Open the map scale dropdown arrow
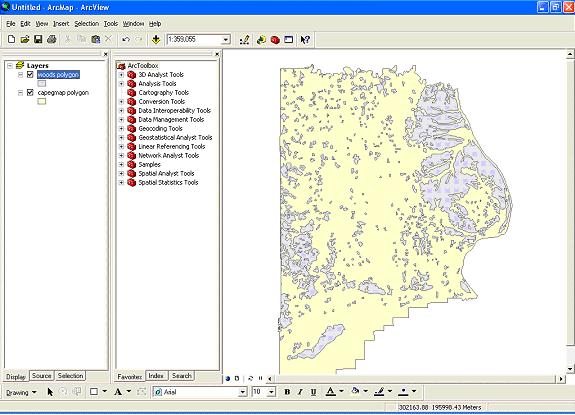Image resolution: width=575 pixels, height=415 pixels. (x=226, y=39)
